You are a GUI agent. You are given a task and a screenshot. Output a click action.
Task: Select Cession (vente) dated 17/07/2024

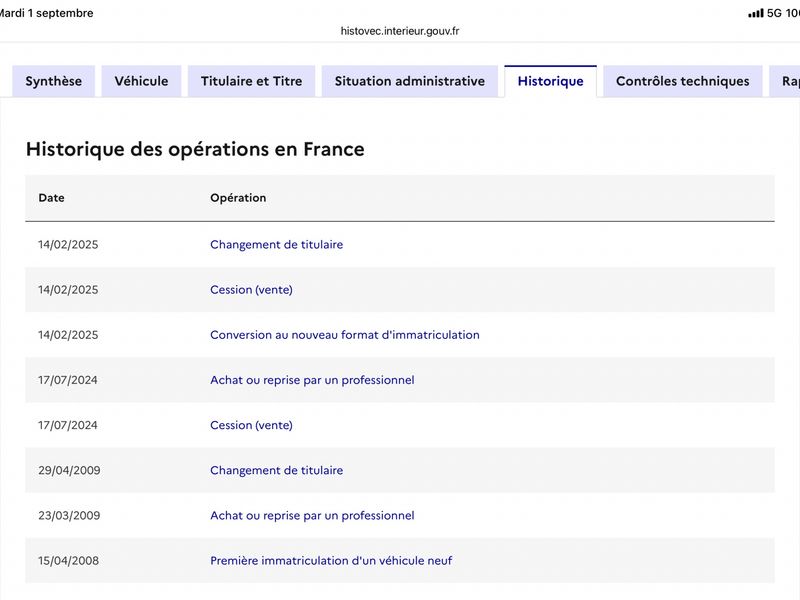252,425
